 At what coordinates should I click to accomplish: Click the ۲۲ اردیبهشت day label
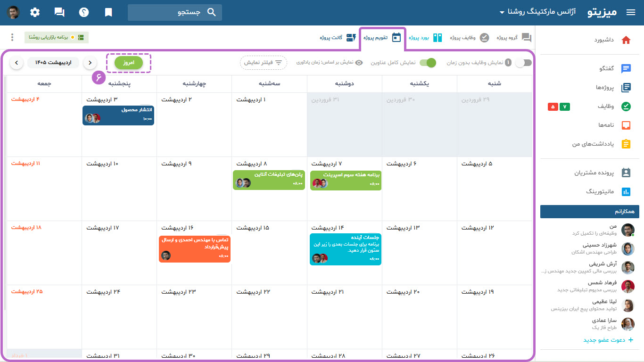[x=253, y=292]
